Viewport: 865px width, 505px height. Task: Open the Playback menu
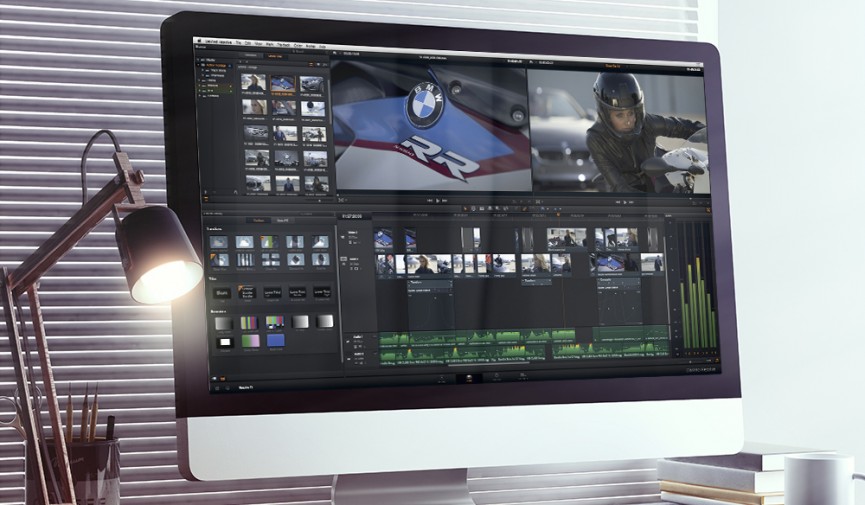point(283,44)
